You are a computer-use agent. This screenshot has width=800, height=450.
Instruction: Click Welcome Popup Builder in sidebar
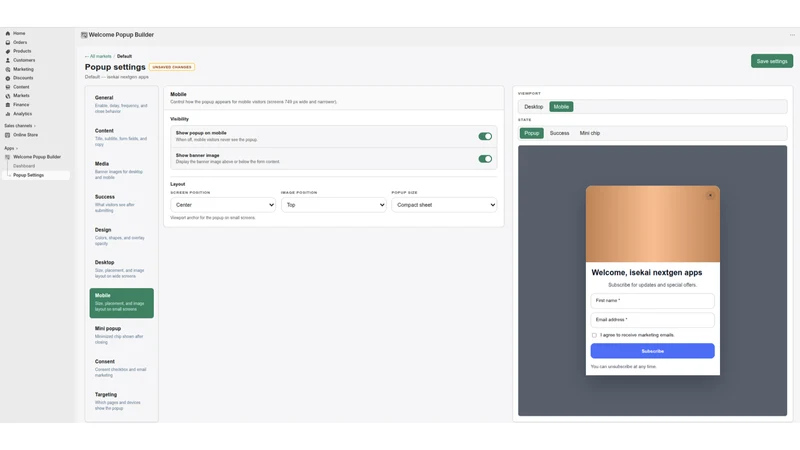(37, 157)
